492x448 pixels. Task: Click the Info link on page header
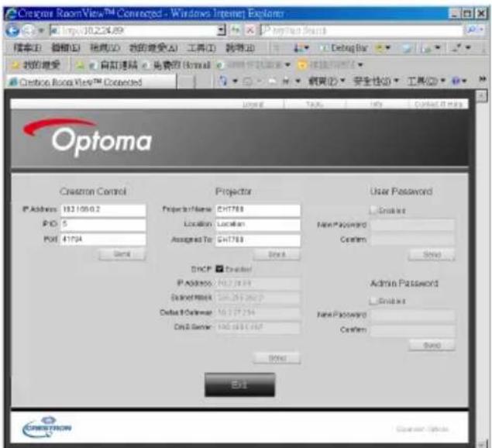point(376,104)
